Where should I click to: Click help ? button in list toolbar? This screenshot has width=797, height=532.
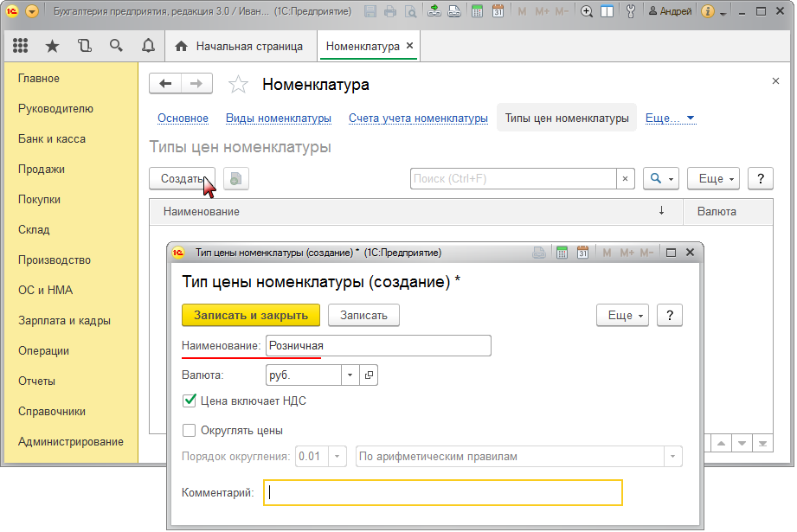pos(761,179)
